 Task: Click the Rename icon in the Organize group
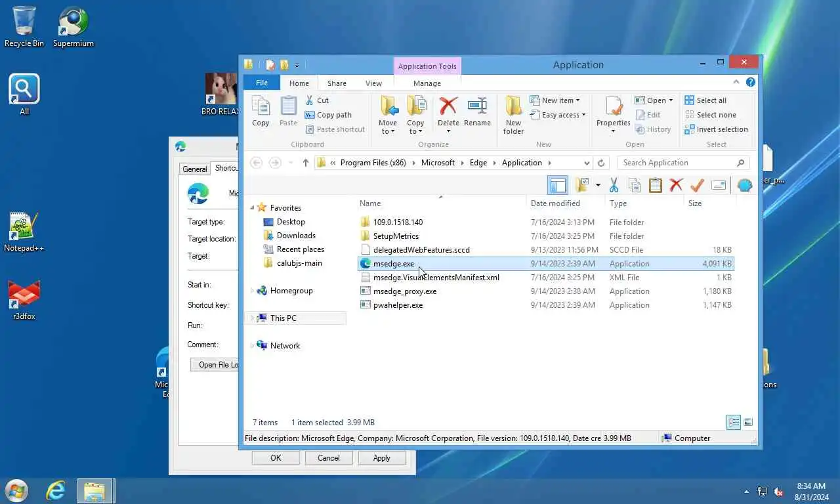click(x=477, y=106)
